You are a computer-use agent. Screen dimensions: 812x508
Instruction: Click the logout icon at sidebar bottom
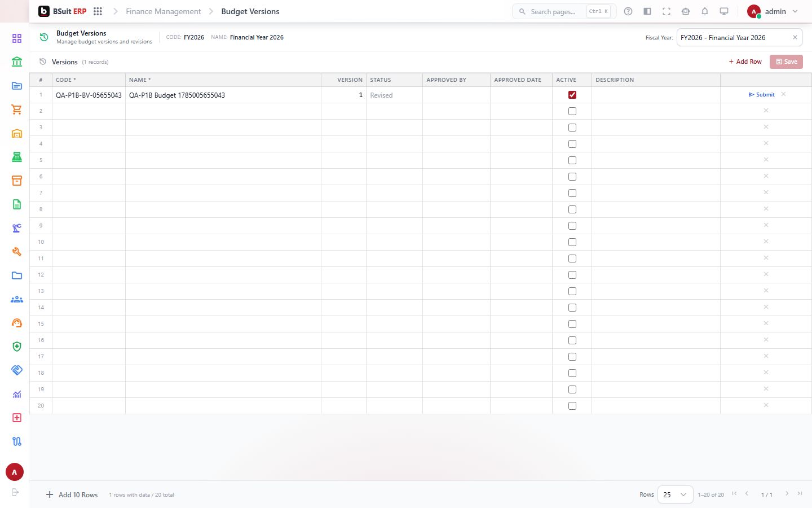coord(15,492)
